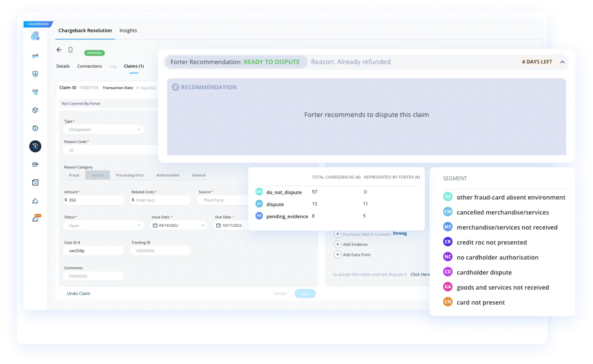The image size is (593, 364).
Task: Click the cardholder dispute segment row
Action: (x=477, y=272)
